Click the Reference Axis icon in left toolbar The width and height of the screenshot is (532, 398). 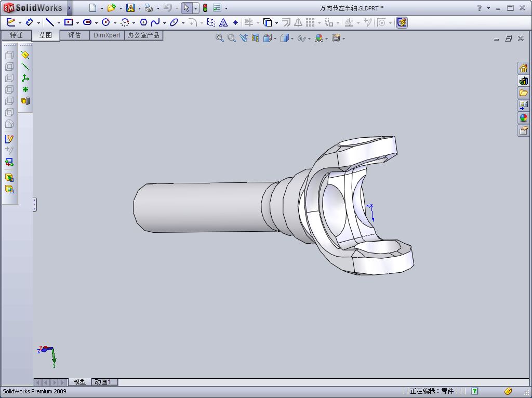pyautogui.click(x=25, y=67)
